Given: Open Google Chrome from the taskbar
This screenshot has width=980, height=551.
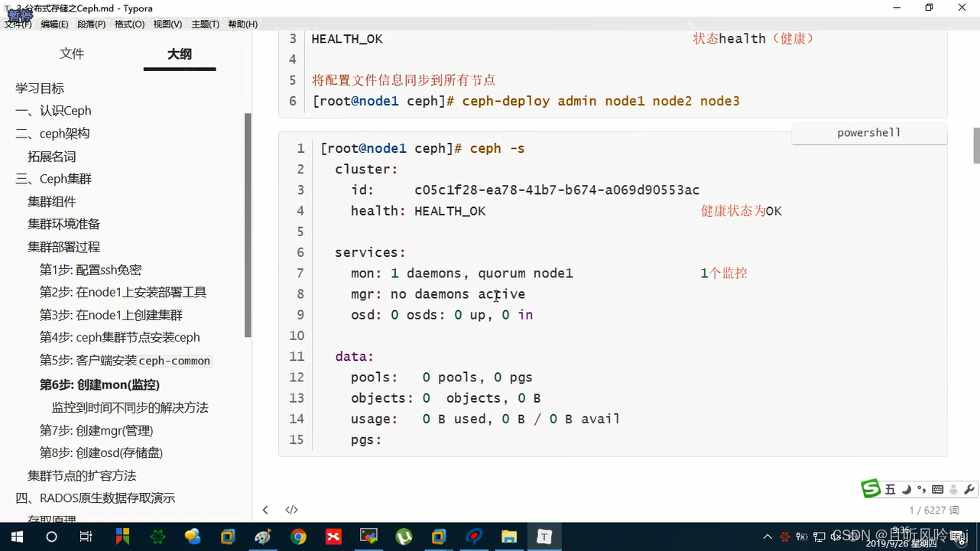Looking at the screenshot, I should (299, 536).
